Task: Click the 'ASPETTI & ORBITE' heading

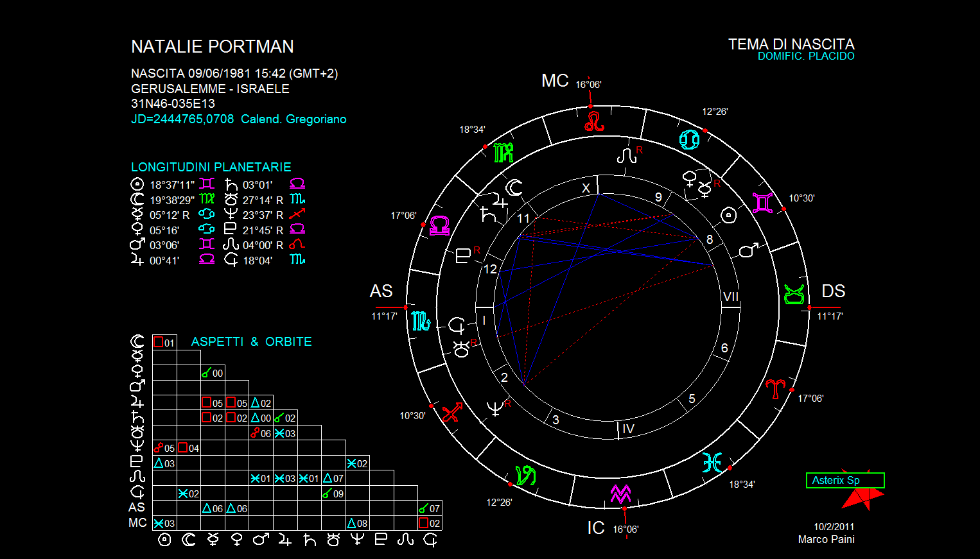Action: [252, 342]
